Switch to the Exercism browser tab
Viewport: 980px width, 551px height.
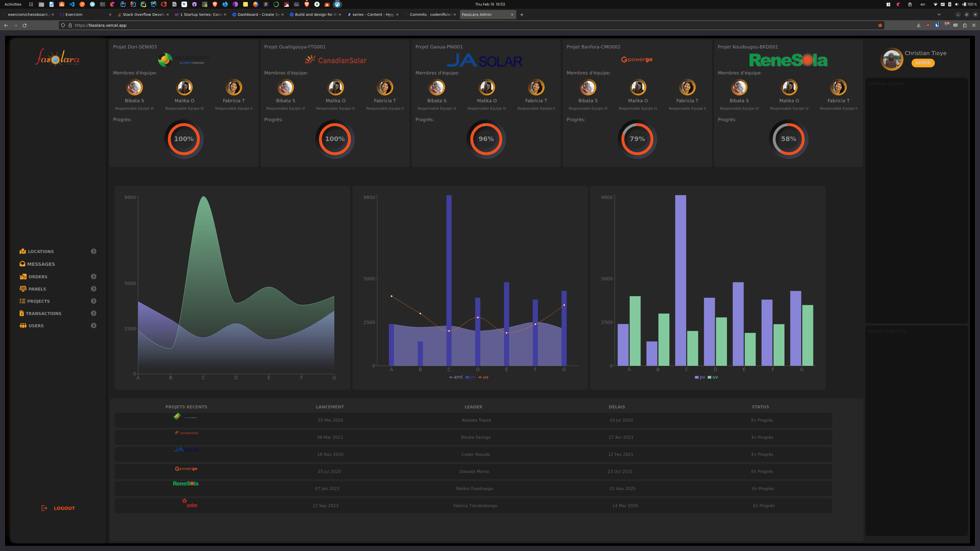point(74,15)
